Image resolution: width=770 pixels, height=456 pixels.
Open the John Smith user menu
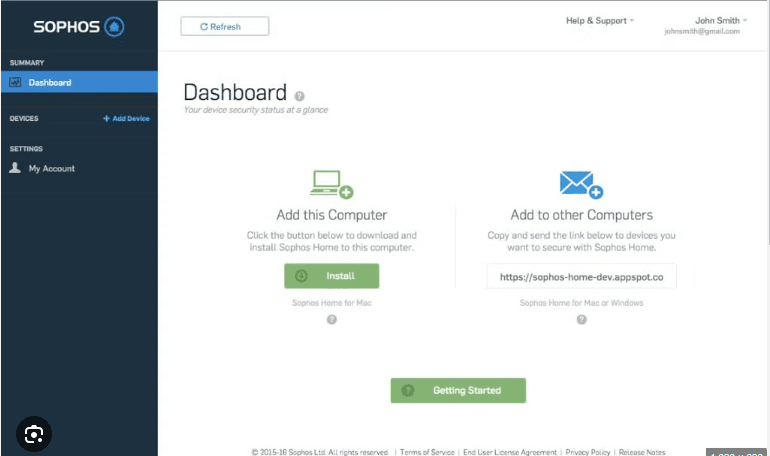pyautogui.click(x=721, y=21)
